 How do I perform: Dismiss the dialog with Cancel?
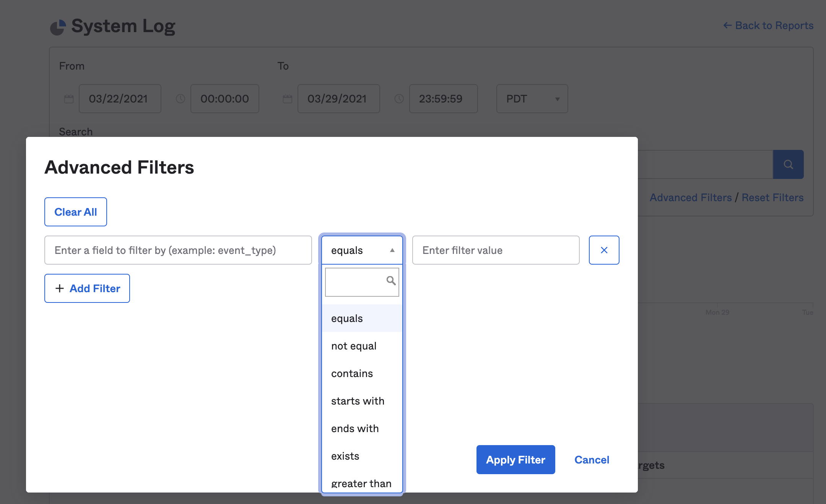(592, 460)
